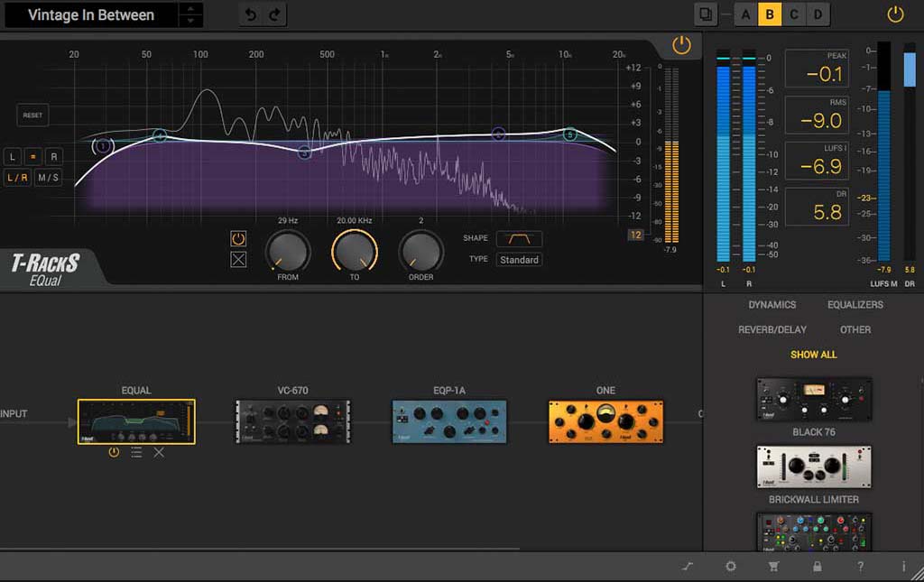The height and width of the screenshot is (582, 924).
Task: Open the shop cart icon in bottom bar
Action: pos(773,567)
